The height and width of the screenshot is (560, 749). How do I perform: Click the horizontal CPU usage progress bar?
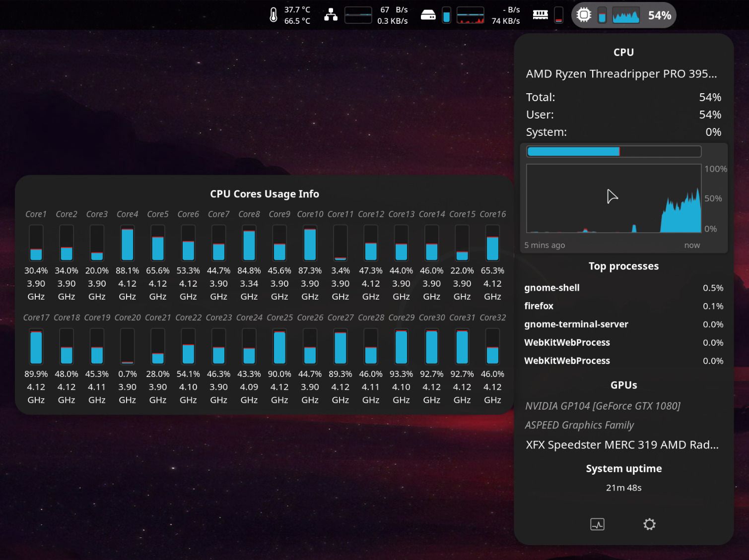pos(613,151)
